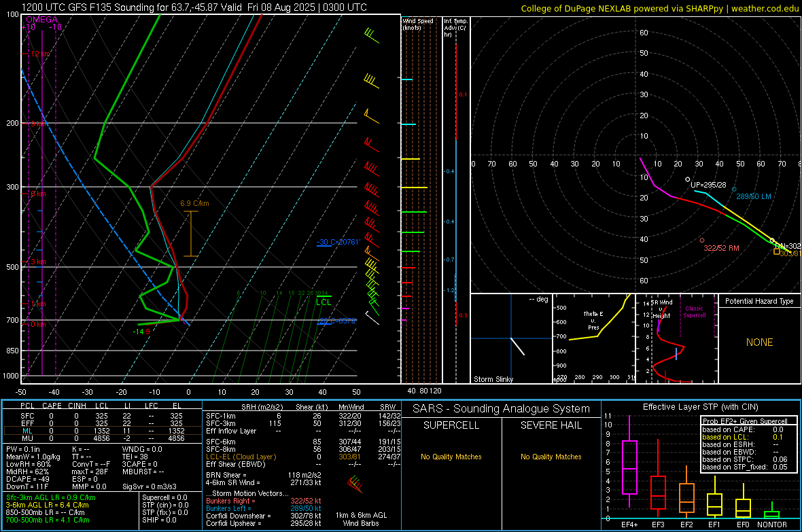Click the Sfc-3km AGL LR = 0.9 C/km line
Viewport: 802px width, 532px height.
tap(51, 497)
